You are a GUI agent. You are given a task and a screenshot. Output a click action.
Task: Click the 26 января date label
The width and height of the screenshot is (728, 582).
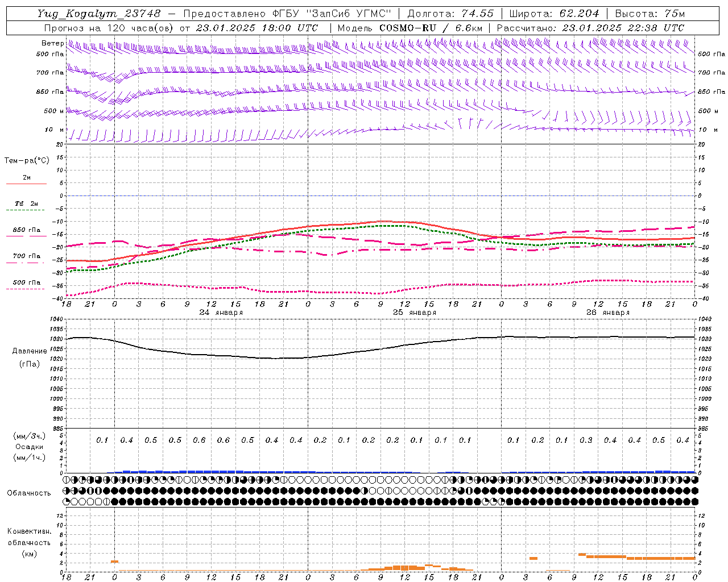coord(608,313)
